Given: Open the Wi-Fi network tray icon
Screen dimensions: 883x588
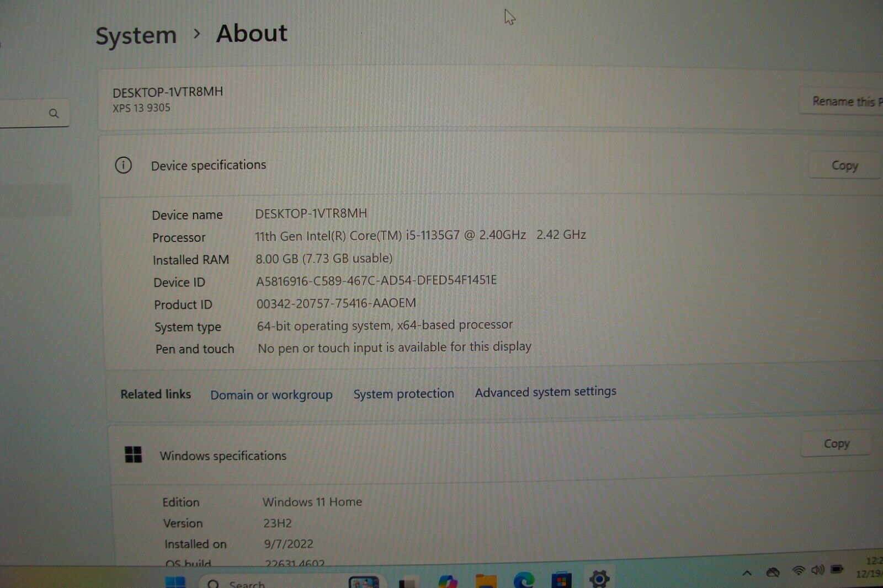Looking at the screenshot, I should click(x=798, y=571).
